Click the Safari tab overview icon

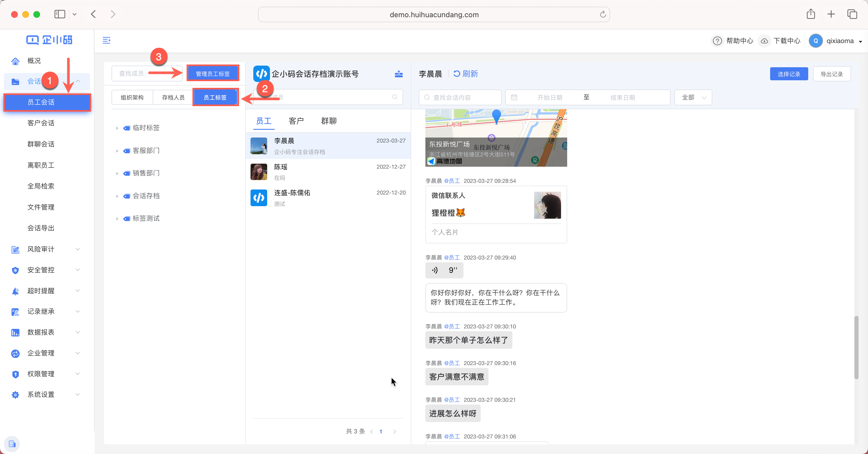click(852, 14)
